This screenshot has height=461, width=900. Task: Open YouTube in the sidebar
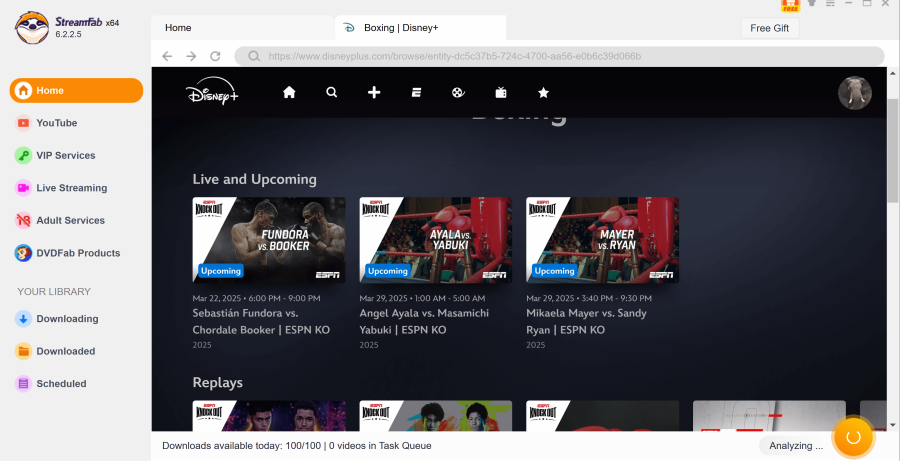pos(56,123)
